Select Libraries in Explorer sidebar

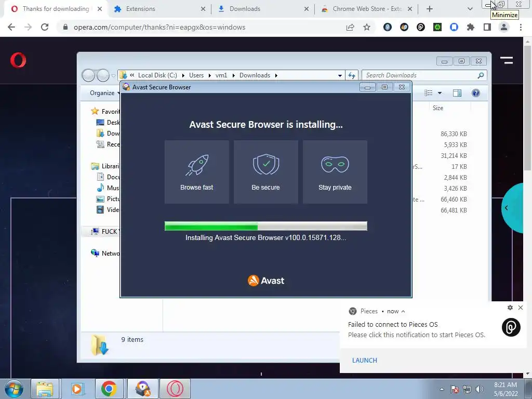click(x=105, y=166)
